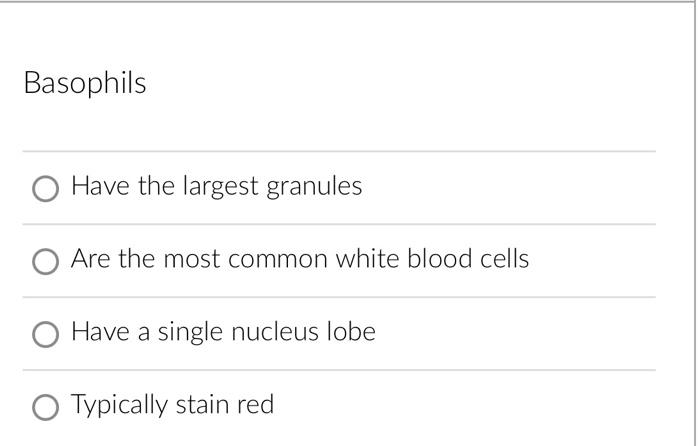
Task: Choose the 'Have a single nucleus lobe' radio button
Action: click(x=45, y=334)
